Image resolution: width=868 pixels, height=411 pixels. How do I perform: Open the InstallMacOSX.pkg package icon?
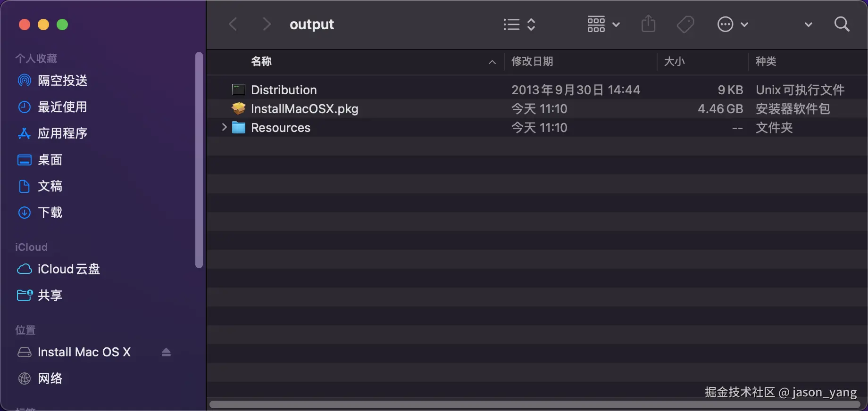(239, 109)
